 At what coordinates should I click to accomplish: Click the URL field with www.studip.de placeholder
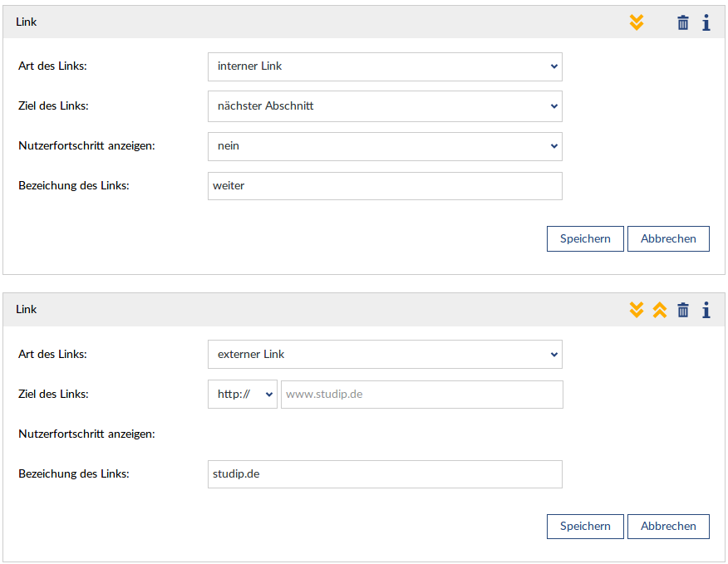[421, 395]
